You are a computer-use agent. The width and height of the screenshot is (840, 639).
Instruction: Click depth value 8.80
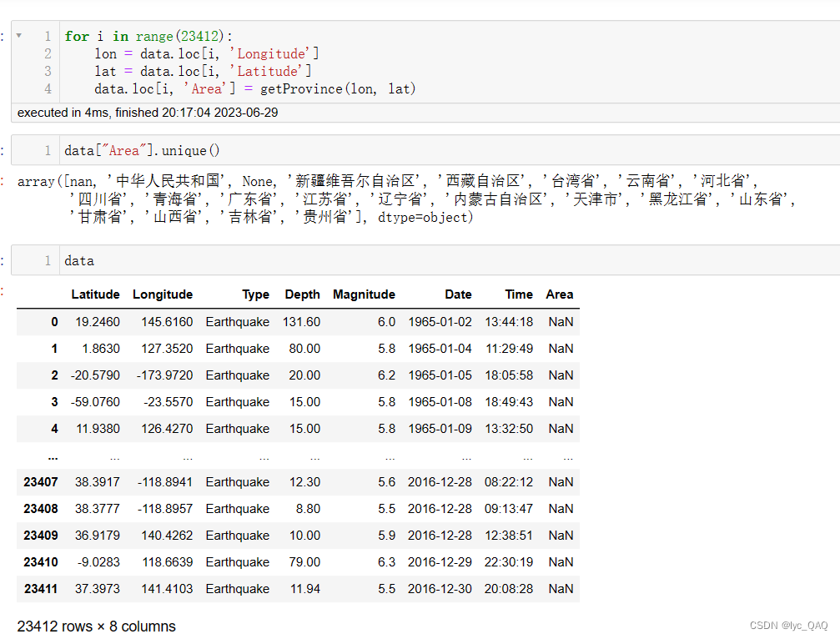click(x=308, y=509)
